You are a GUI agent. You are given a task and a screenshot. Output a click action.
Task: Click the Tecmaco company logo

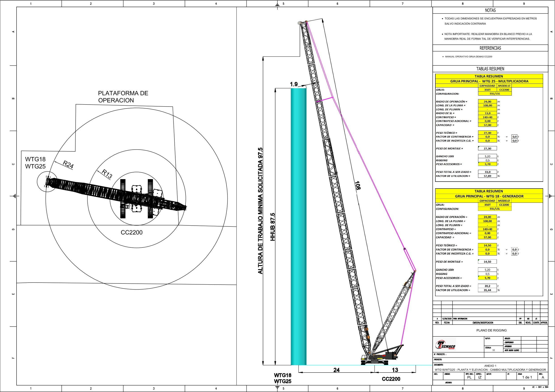(445, 345)
